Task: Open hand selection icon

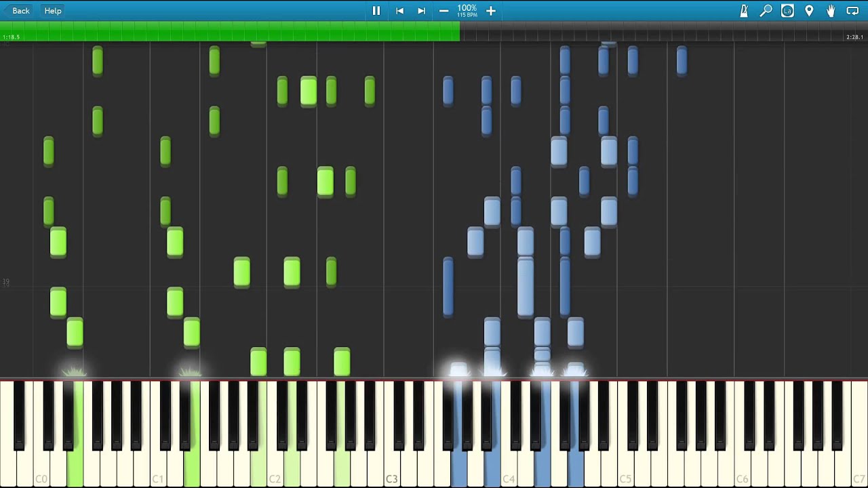Action: 831,11
